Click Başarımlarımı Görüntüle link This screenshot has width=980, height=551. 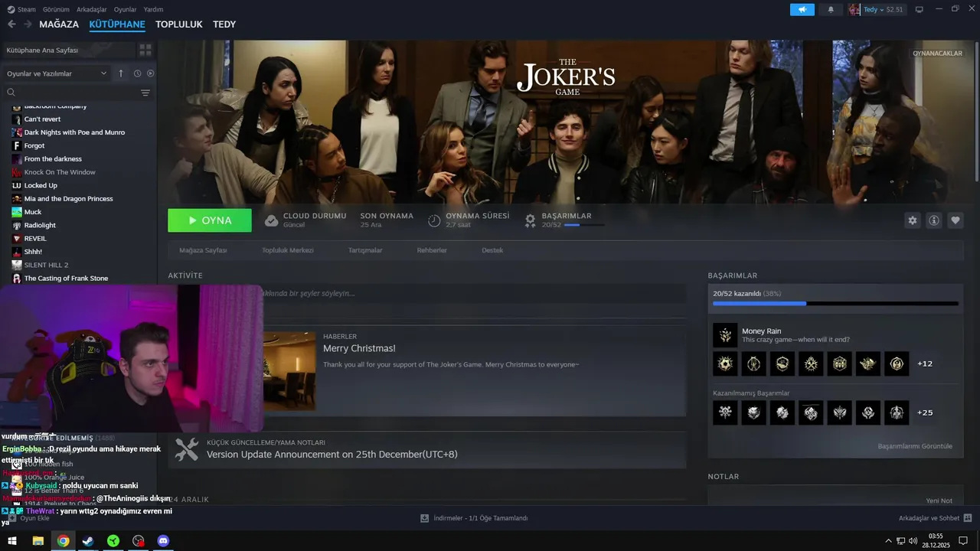point(915,446)
